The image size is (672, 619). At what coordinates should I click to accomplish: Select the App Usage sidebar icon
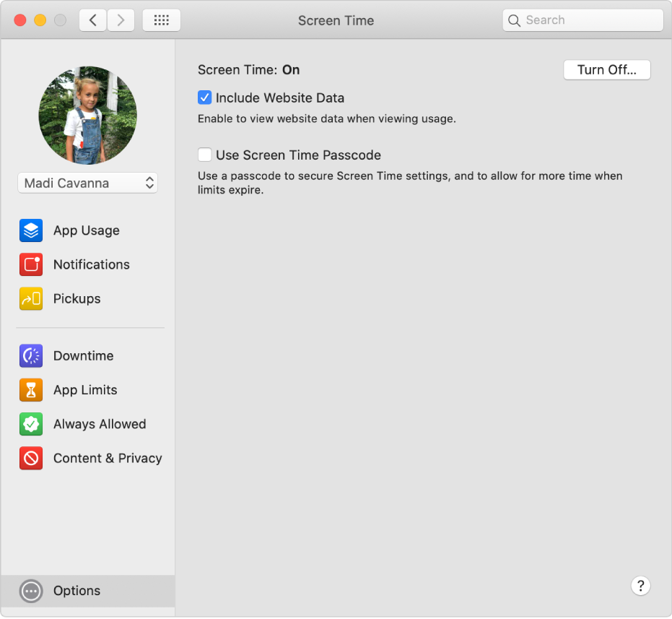tap(30, 230)
